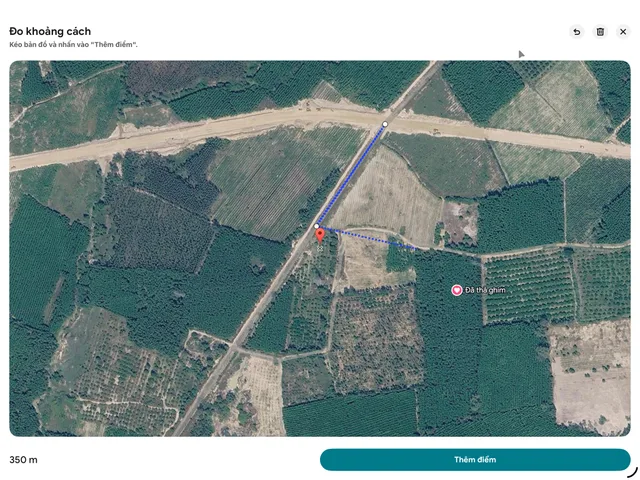Click the Thêm điểm button
The image size is (640, 480).
(475, 460)
